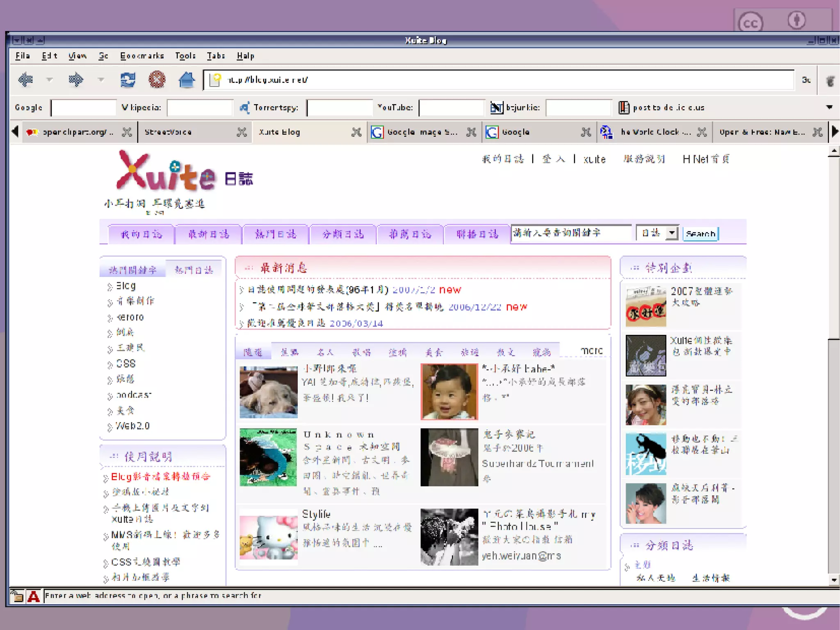Click the more link in blog categories
The width and height of the screenshot is (840, 630).
pyautogui.click(x=591, y=351)
